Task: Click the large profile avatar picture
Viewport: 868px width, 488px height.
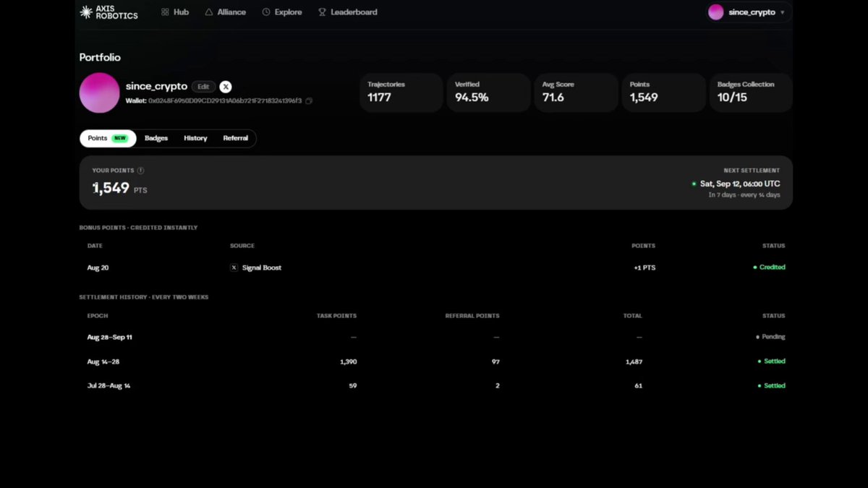Action: click(99, 93)
